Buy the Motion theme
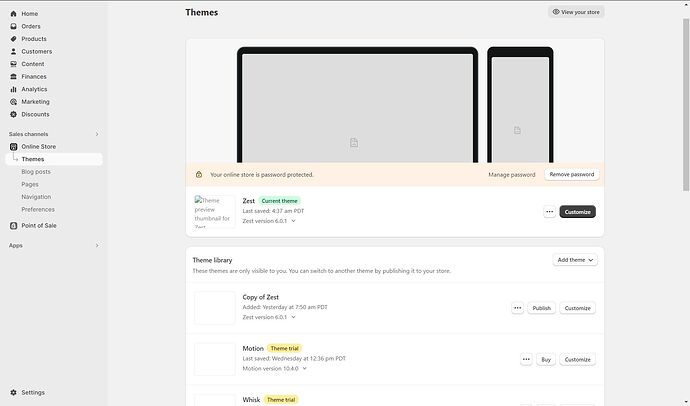 [546, 359]
